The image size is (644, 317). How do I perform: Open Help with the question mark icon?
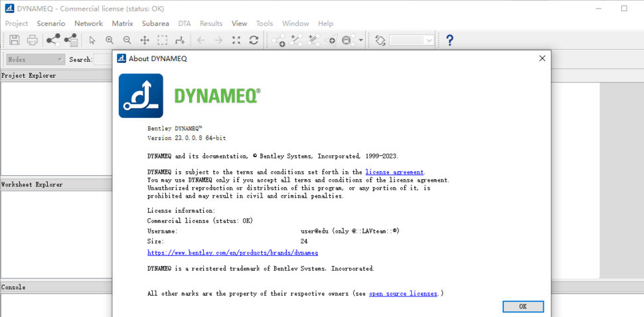pos(449,40)
